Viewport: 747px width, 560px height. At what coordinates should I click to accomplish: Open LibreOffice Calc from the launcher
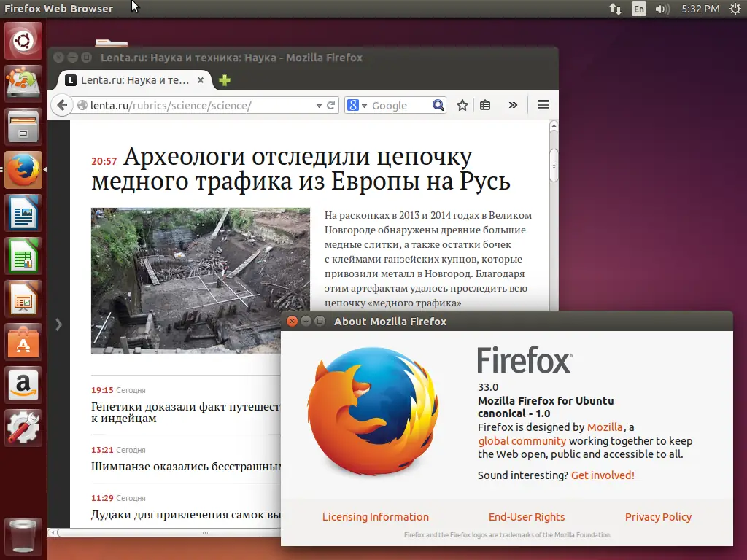[x=23, y=256]
